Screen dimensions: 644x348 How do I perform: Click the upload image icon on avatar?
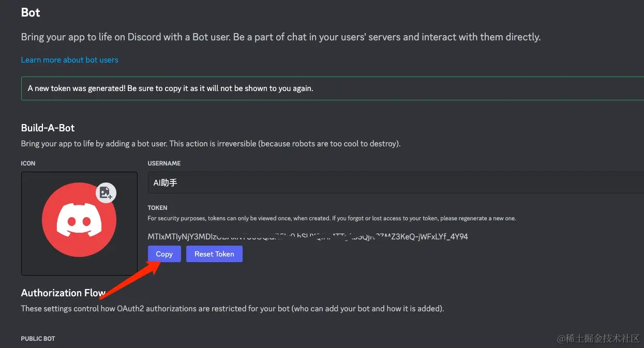[x=106, y=192]
